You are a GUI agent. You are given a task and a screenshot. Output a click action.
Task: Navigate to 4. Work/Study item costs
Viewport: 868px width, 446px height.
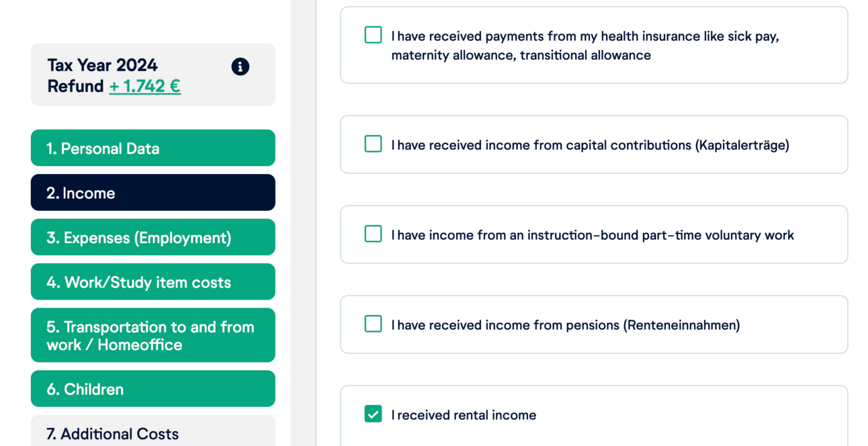tap(153, 282)
